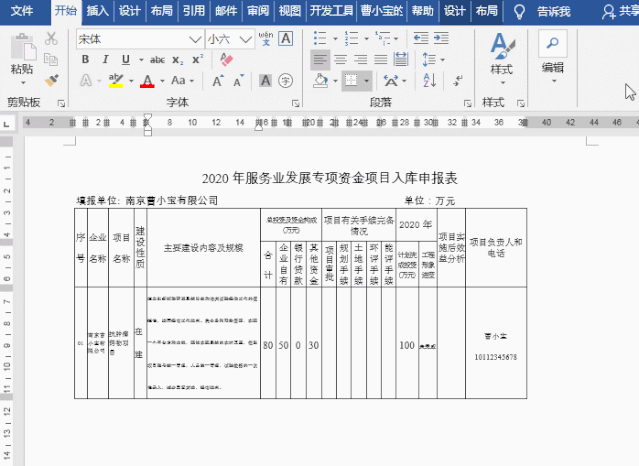
Task: Toggle Bold formatting
Action: [x=86, y=59]
